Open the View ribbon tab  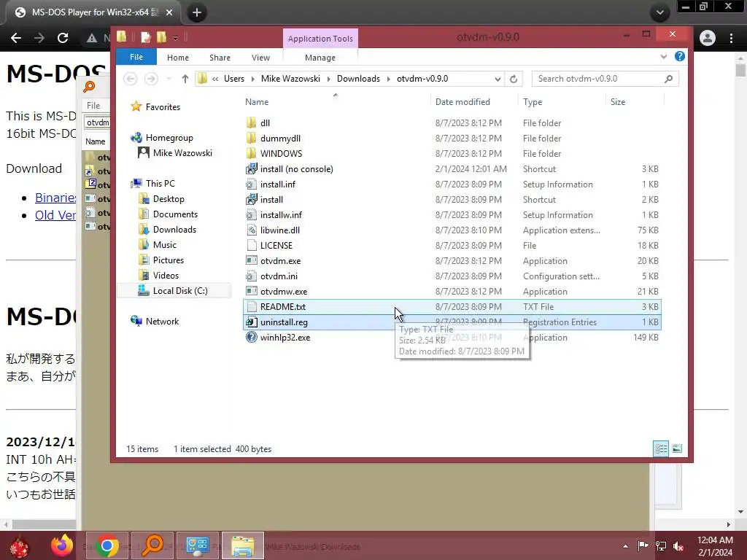click(260, 58)
